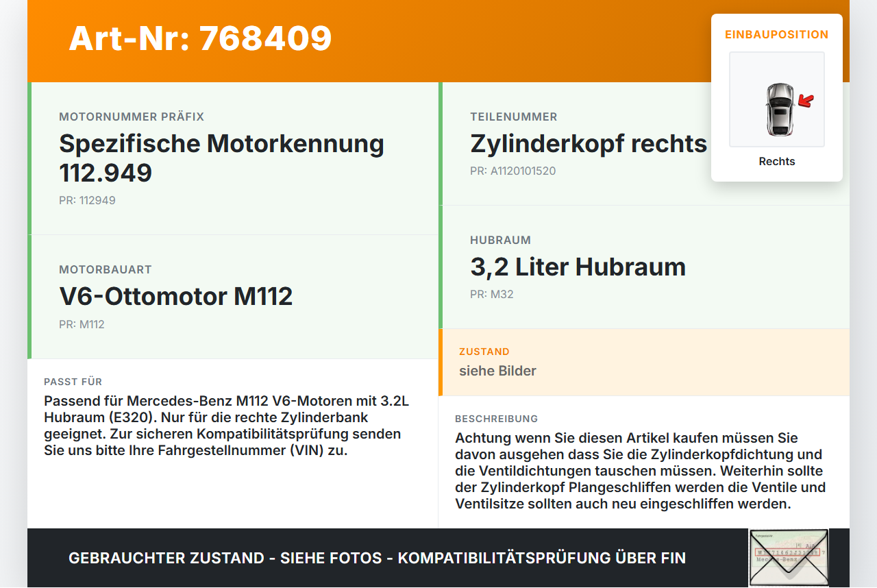Select the 3,2 Liter Hubraum value
Image resolution: width=877 pixels, height=588 pixels.
[x=578, y=267]
